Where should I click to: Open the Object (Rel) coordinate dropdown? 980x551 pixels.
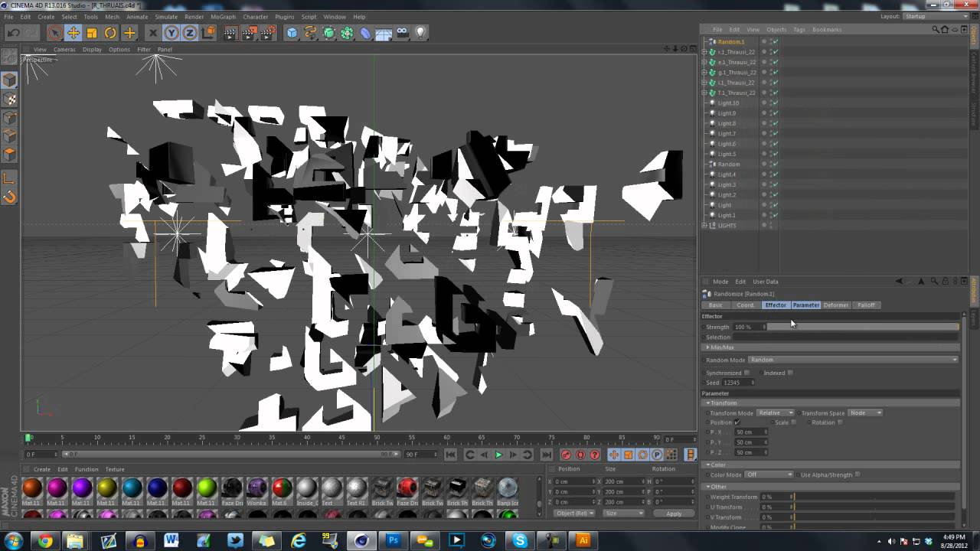(x=574, y=514)
